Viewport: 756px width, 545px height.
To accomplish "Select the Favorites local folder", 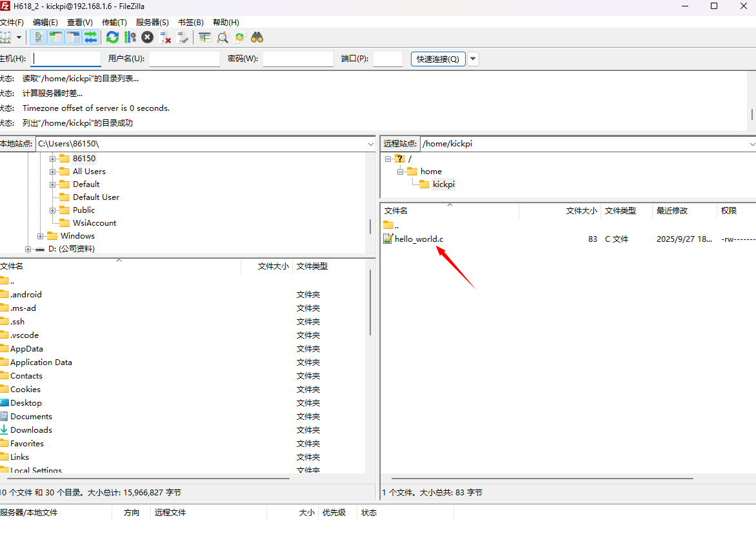I will (27, 443).
